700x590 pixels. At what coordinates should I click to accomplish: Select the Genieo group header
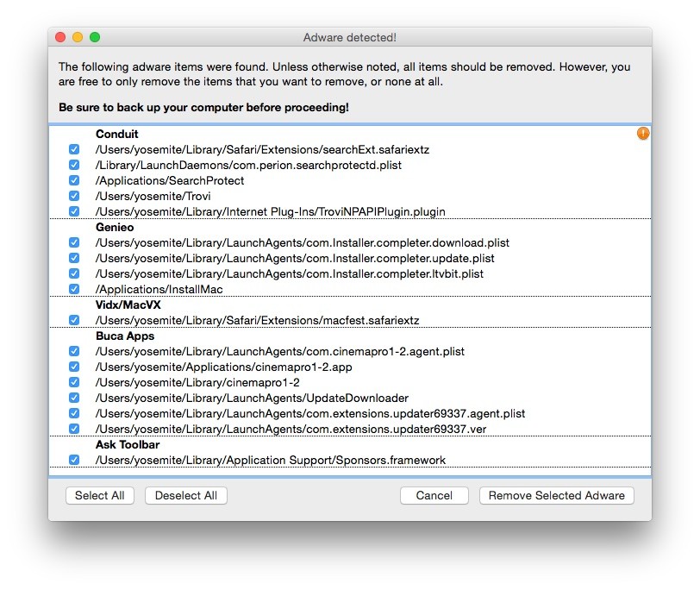[x=115, y=228]
